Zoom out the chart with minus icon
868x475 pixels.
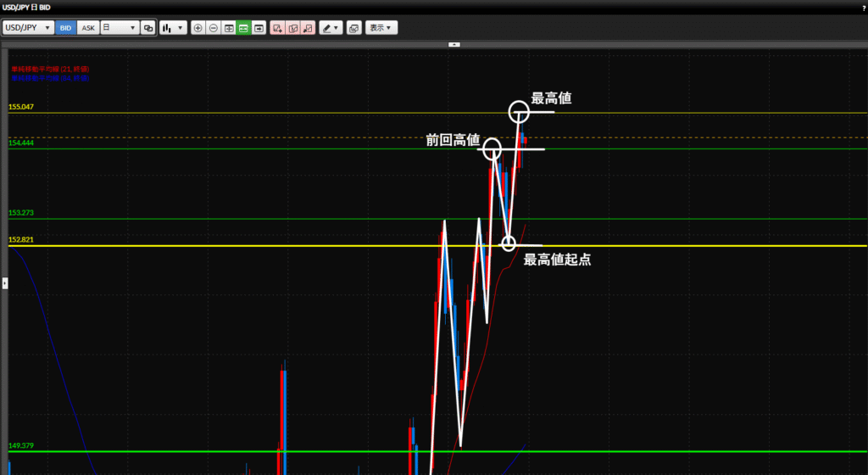point(214,28)
